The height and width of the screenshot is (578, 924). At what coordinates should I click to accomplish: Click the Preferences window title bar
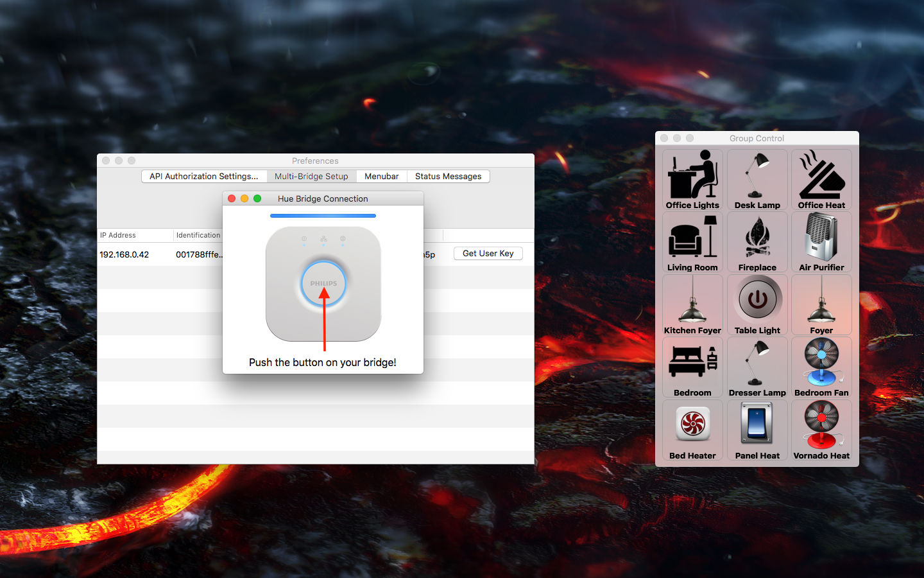click(x=315, y=161)
